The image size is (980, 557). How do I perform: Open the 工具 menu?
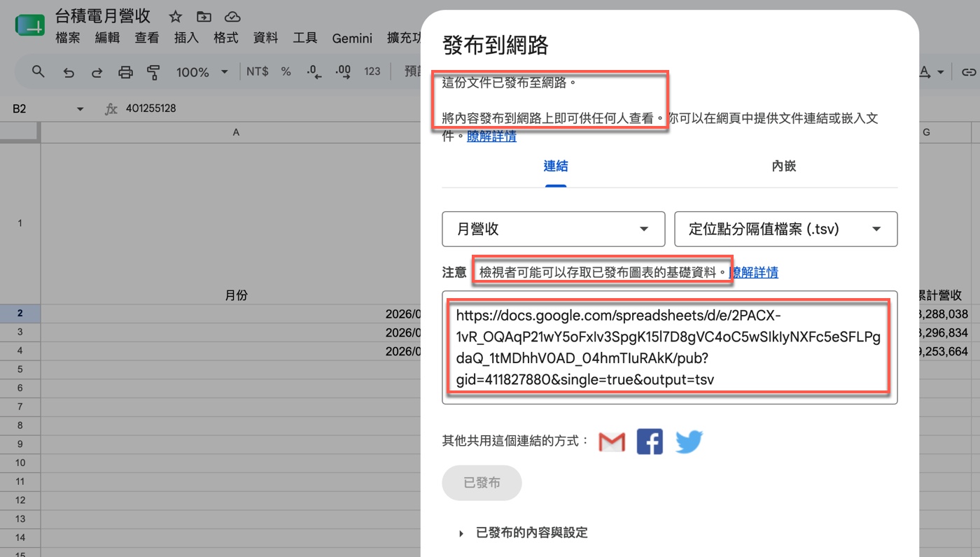(305, 38)
